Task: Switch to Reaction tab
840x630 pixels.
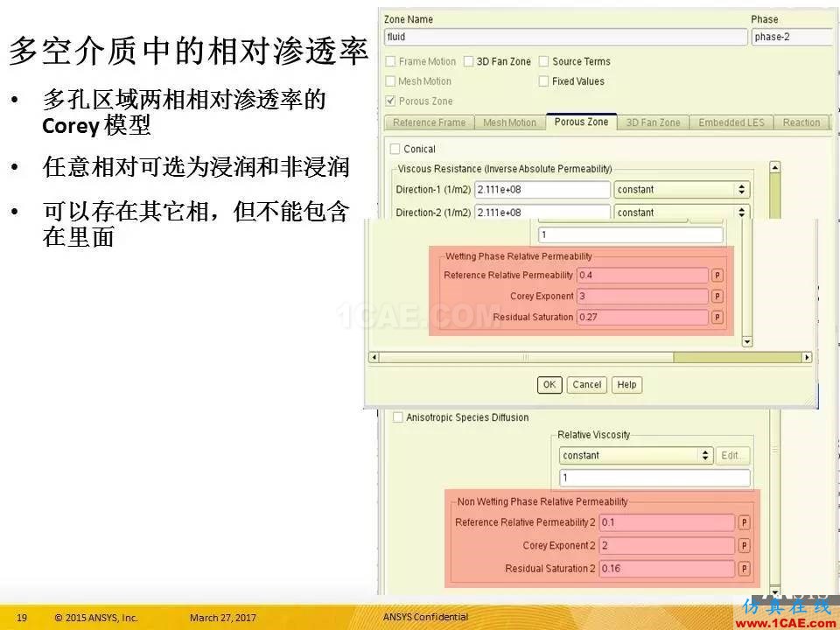Action: 801,122
